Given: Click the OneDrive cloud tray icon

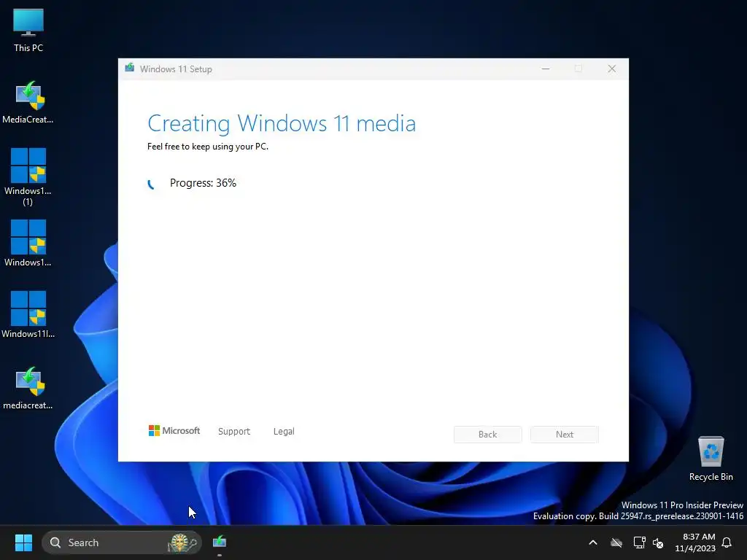Looking at the screenshot, I should click(616, 542).
